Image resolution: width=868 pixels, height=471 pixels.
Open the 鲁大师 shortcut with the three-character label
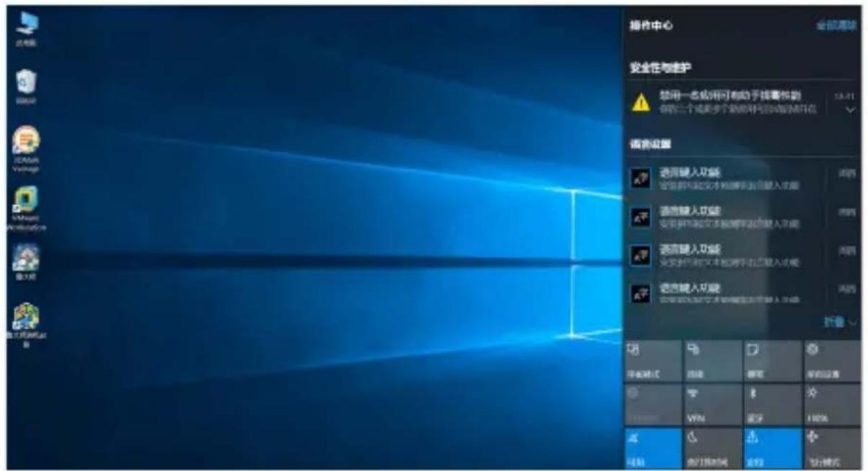(27, 263)
